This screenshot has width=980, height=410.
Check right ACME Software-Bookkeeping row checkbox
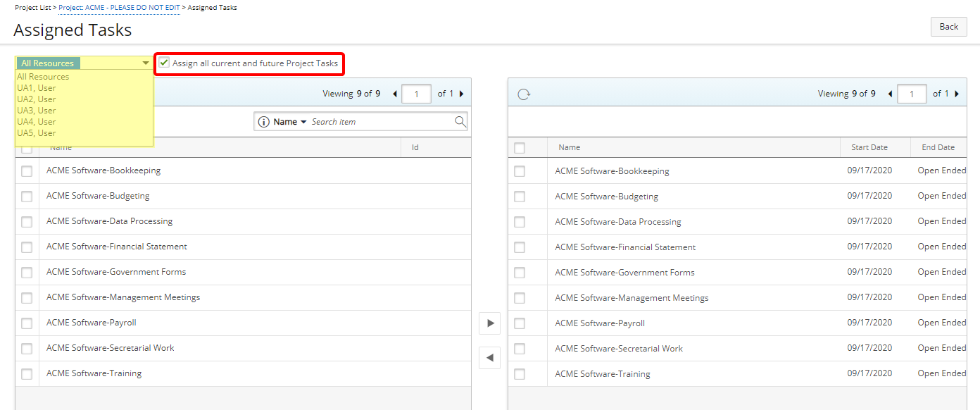(520, 171)
